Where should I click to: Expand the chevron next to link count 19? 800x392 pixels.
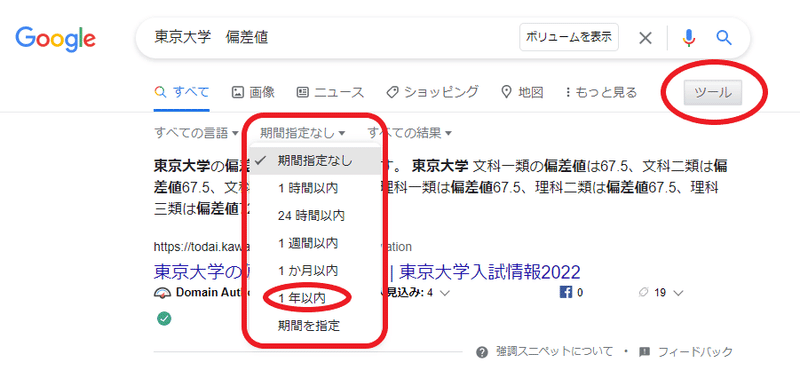tap(678, 293)
